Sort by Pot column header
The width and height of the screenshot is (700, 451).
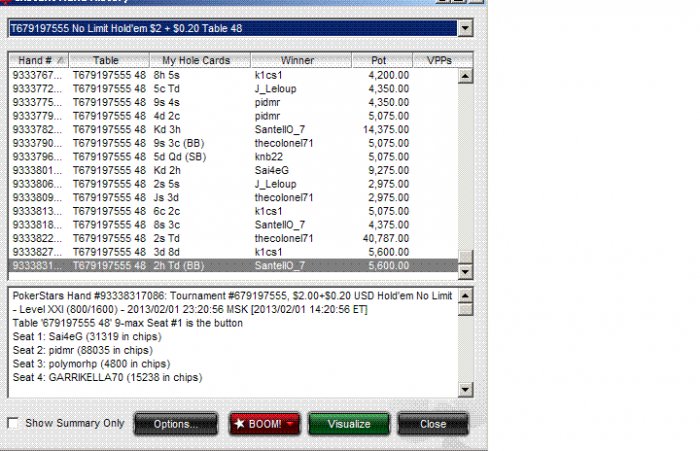382,60
